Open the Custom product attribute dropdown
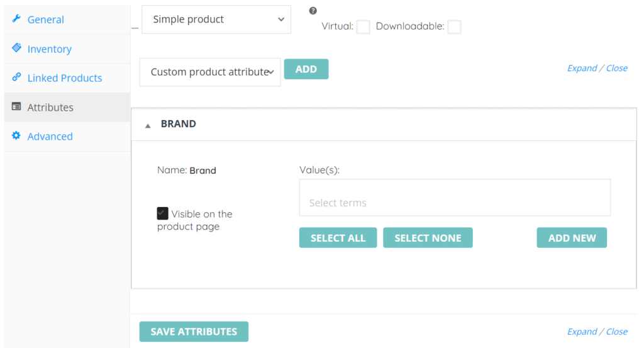This screenshot has height=348, width=644. pyautogui.click(x=210, y=72)
